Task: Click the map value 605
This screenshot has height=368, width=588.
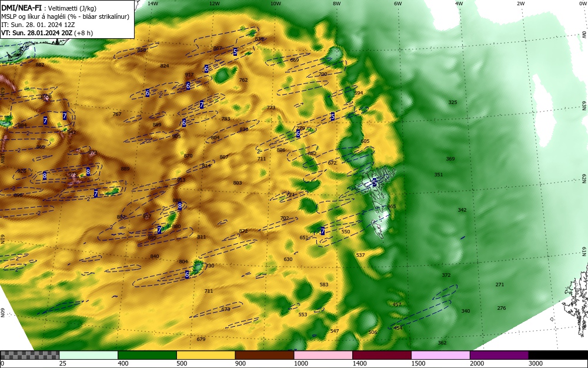Action: 365,141
